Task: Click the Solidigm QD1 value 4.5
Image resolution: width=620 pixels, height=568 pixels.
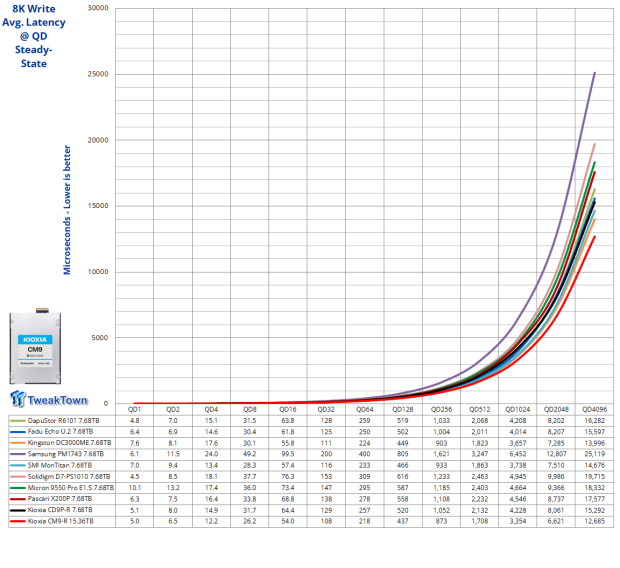Action: 134,477
